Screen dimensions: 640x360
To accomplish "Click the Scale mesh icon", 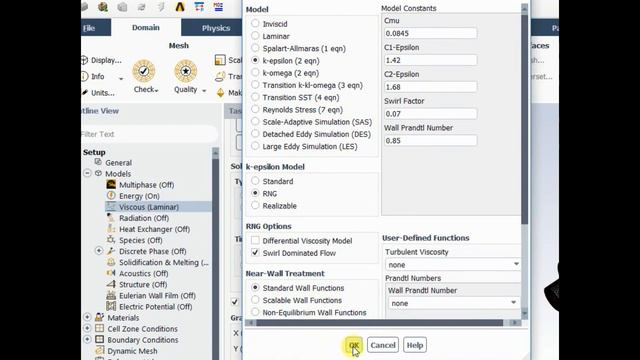I will (220, 60).
